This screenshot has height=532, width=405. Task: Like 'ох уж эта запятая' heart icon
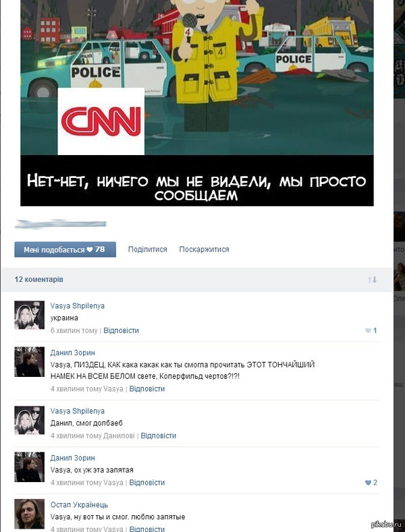coord(368,483)
